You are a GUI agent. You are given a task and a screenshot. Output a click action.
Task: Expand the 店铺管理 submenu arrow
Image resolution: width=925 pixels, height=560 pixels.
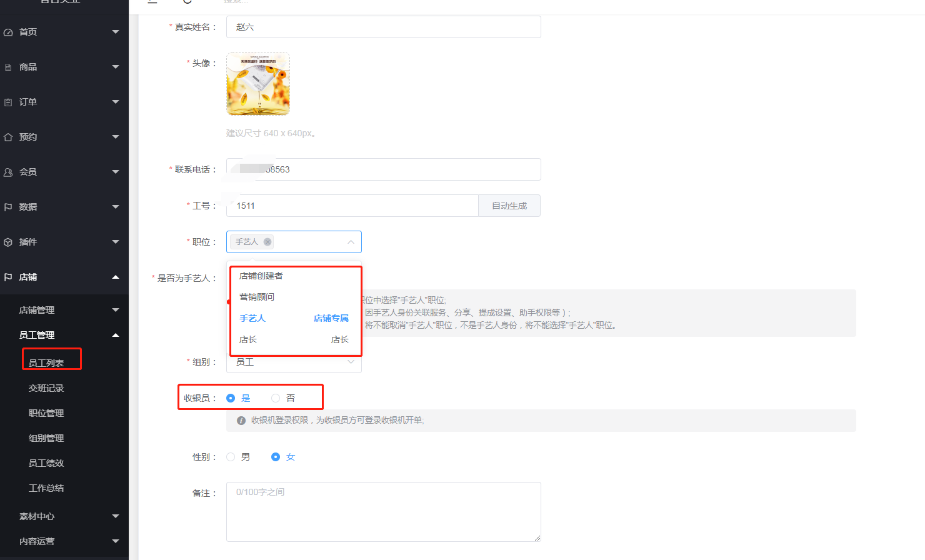tap(116, 310)
